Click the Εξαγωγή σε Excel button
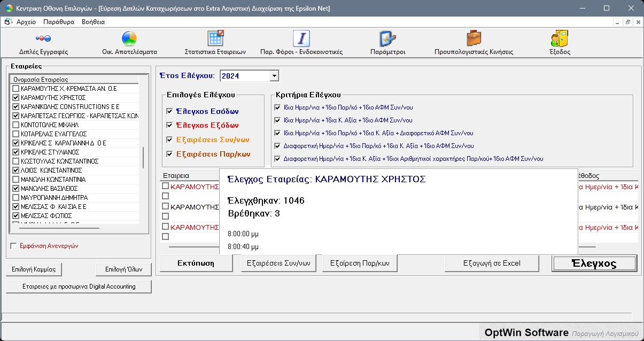This screenshot has height=341, width=644. click(x=492, y=263)
